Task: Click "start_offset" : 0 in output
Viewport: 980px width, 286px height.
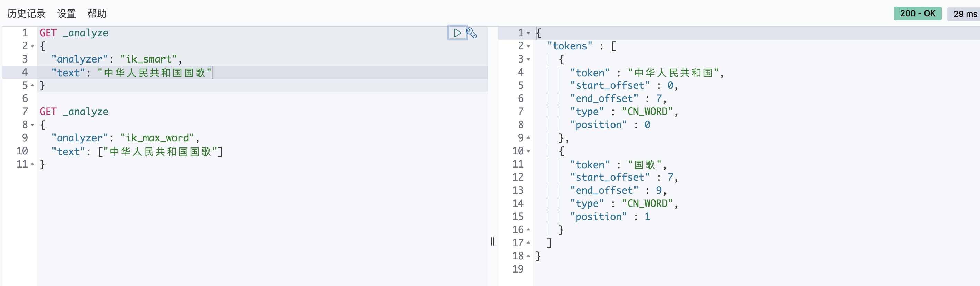Action: 622,86
